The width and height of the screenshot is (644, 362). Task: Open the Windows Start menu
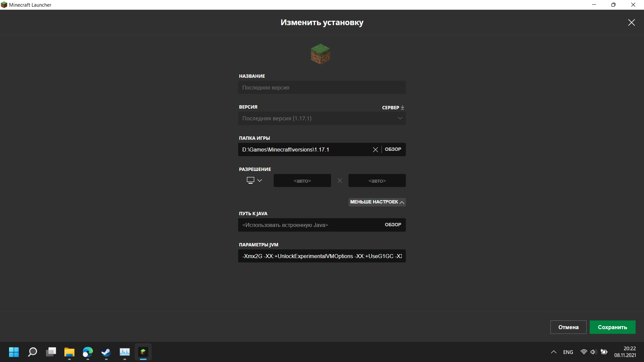(14, 352)
